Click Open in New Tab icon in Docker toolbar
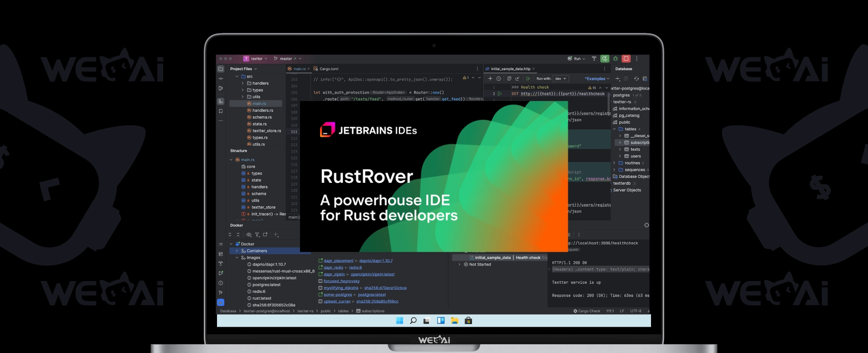The image size is (868, 353). pyautogui.click(x=265, y=234)
